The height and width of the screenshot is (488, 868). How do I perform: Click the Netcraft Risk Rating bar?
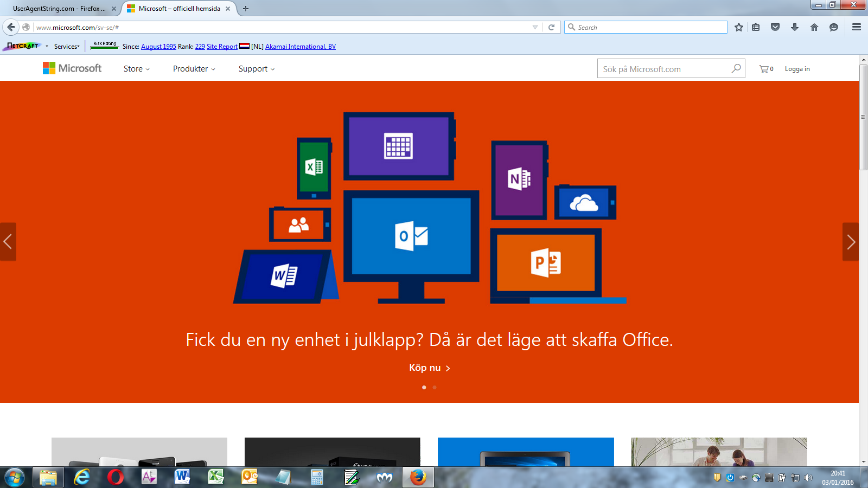(105, 46)
